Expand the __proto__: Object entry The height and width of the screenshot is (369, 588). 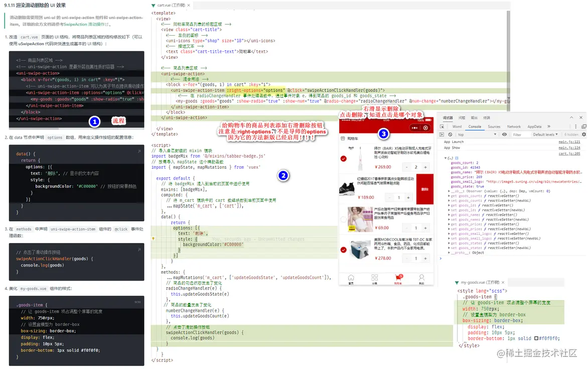coord(449,253)
